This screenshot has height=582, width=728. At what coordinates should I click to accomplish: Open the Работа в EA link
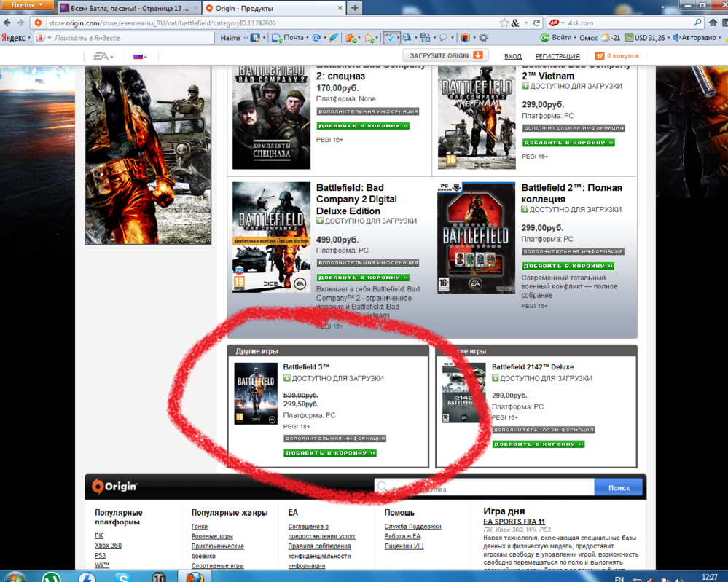[x=402, y=536]
